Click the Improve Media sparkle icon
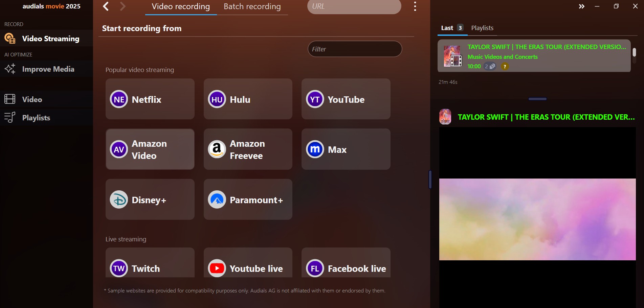Viewport: 644px width, 308px height. tap(10, 69)
